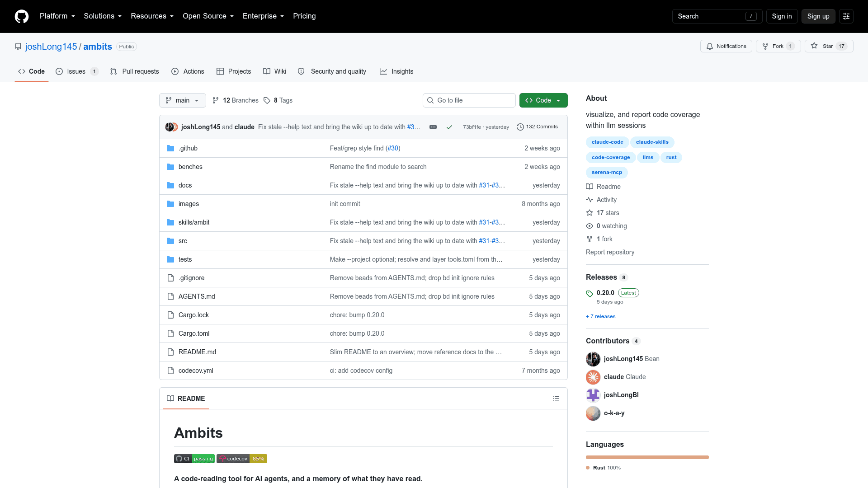The height and width of the screenshot is (488, 868).
Task: Click the benches folder icon
Action: 170,167
